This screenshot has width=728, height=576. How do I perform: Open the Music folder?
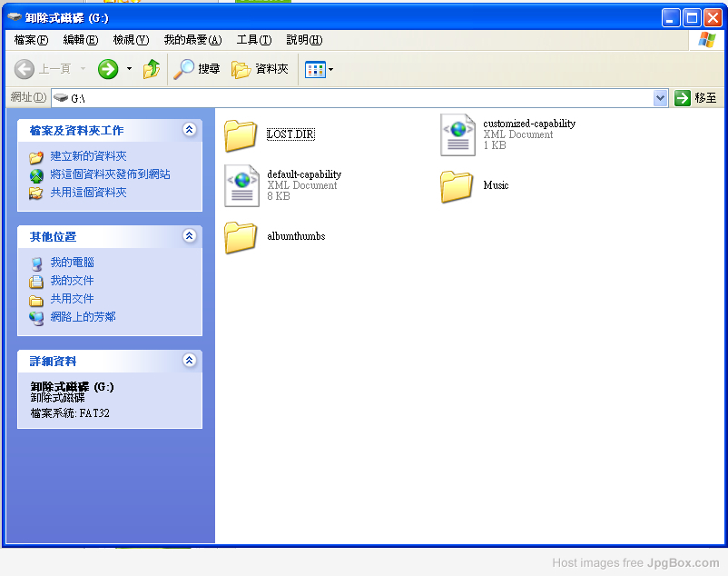[x=457, y=185]
